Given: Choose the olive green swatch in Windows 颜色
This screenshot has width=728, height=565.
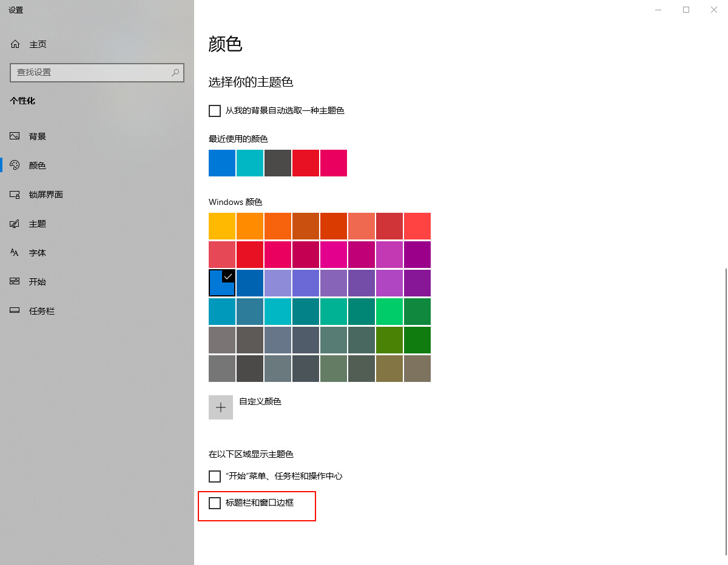Looking at the screenshot, I should pos(389,340).
